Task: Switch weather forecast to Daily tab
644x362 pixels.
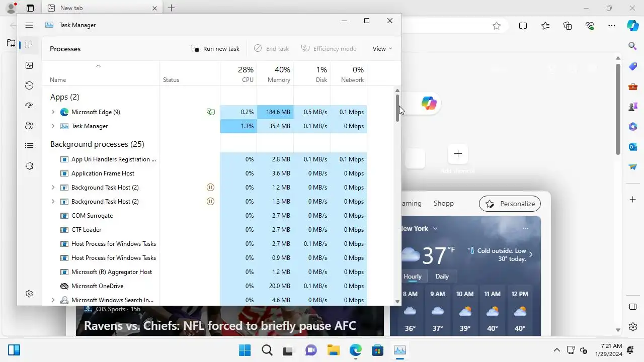Action: pyautogui.click(x=442, y=277)
